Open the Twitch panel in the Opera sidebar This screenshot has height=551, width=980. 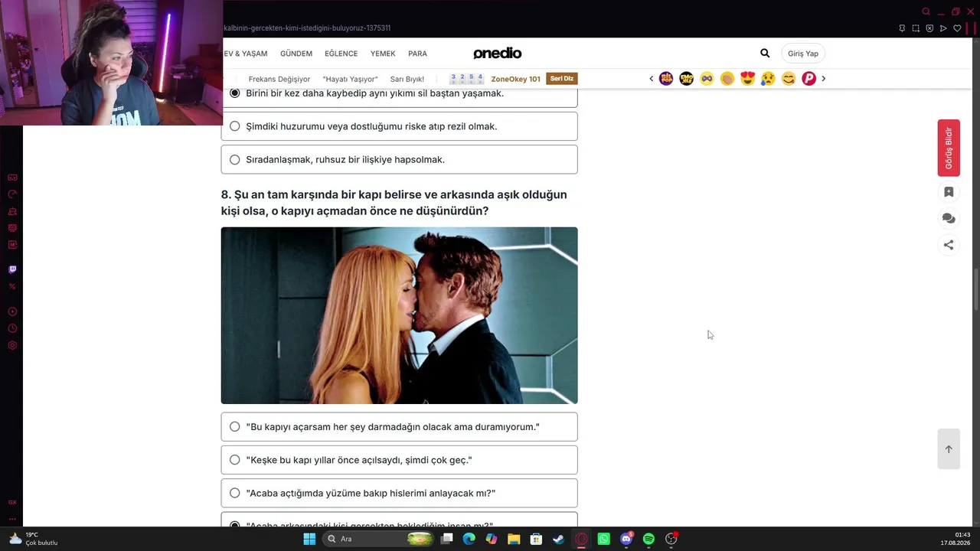click(x=12, y=269)
